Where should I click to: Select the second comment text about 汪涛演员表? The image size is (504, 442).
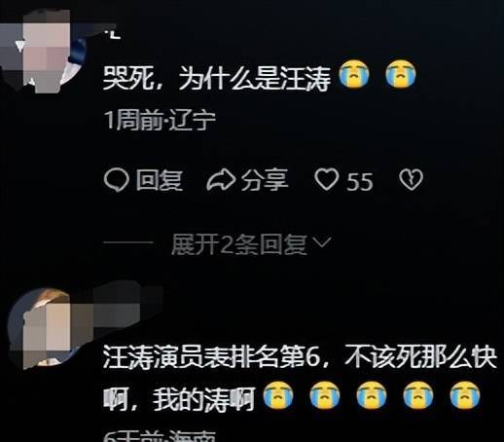[x=300, y=378]
